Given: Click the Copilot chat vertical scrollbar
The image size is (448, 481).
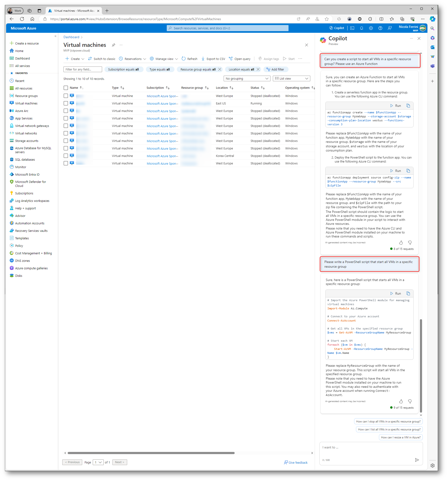Looking at the screenshot, I should pyautogui.click(x=421, y=365).
